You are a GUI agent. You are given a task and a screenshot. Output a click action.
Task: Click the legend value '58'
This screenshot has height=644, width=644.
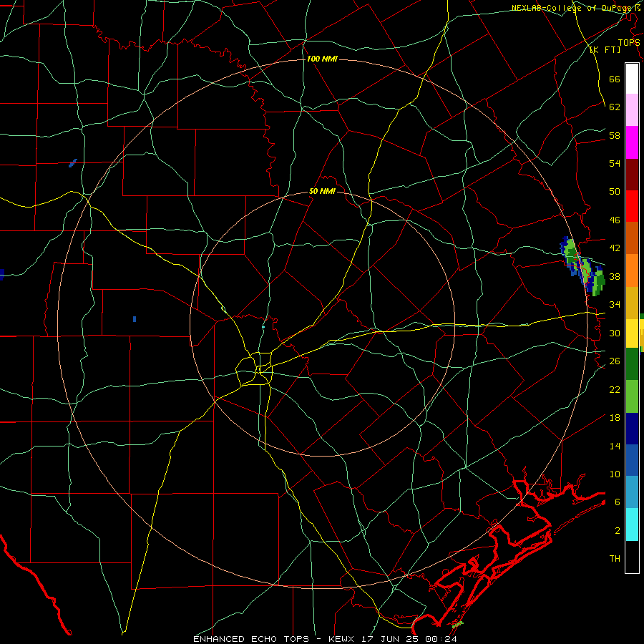[x=615, y=135]
